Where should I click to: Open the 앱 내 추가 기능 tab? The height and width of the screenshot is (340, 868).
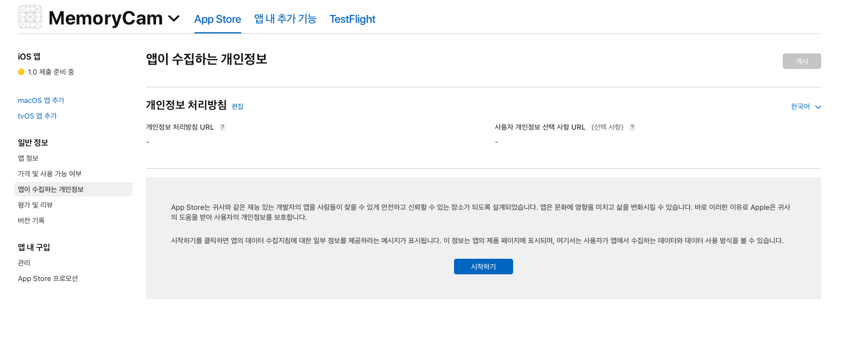click(x=285, y=19)
